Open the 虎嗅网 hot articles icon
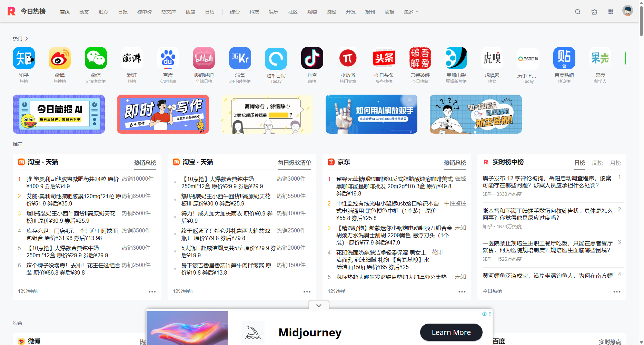 pyautogui.click(x=492, y=58)
